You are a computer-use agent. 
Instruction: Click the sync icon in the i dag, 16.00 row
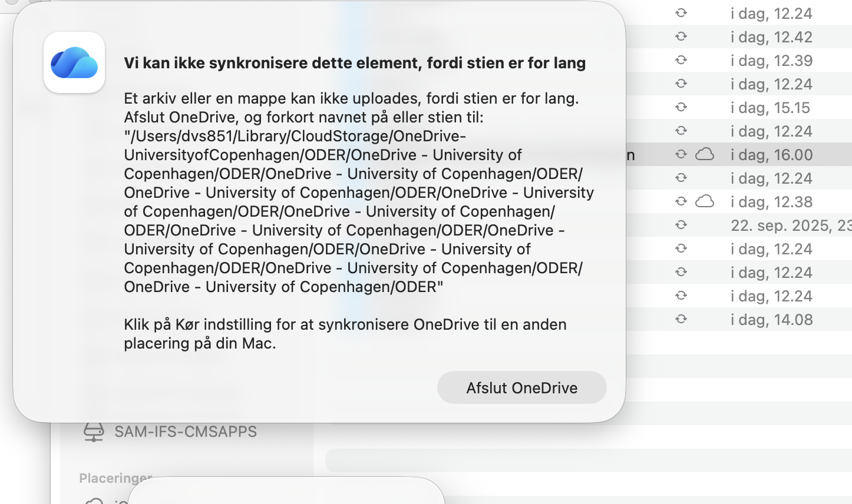tap(681, 154)
